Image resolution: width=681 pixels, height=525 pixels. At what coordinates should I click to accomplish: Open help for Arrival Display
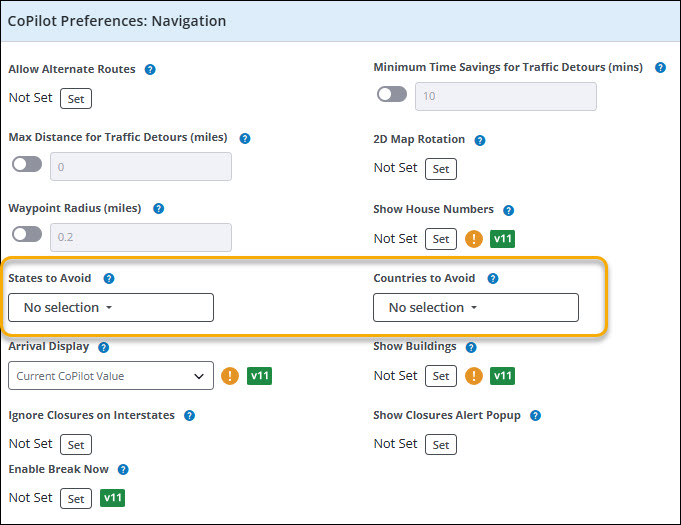pos(103,347)
